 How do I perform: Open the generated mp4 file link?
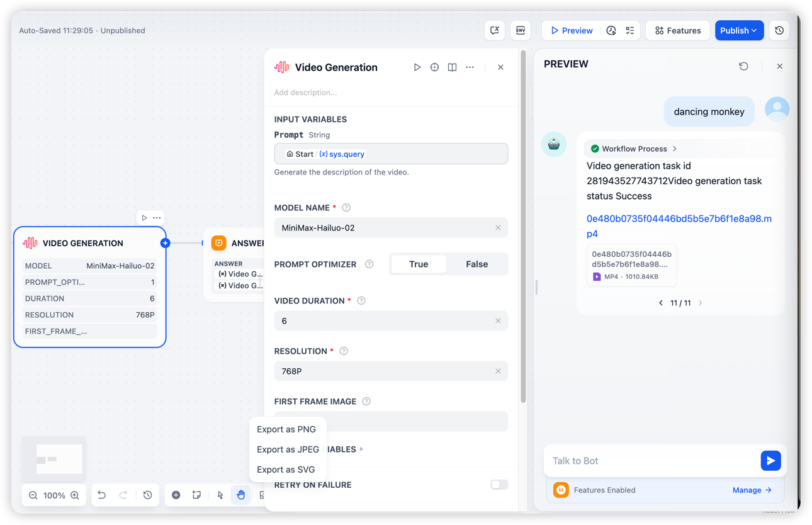click(679, 225)
